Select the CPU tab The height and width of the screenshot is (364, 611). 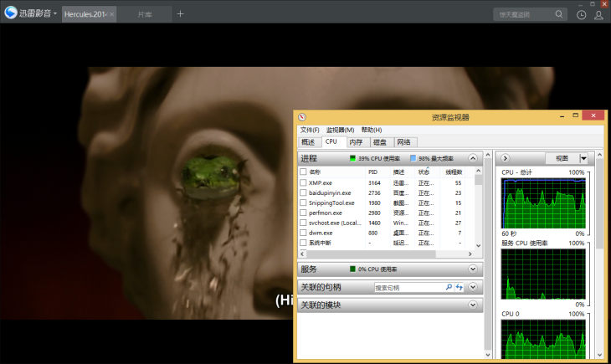point(332,142)
